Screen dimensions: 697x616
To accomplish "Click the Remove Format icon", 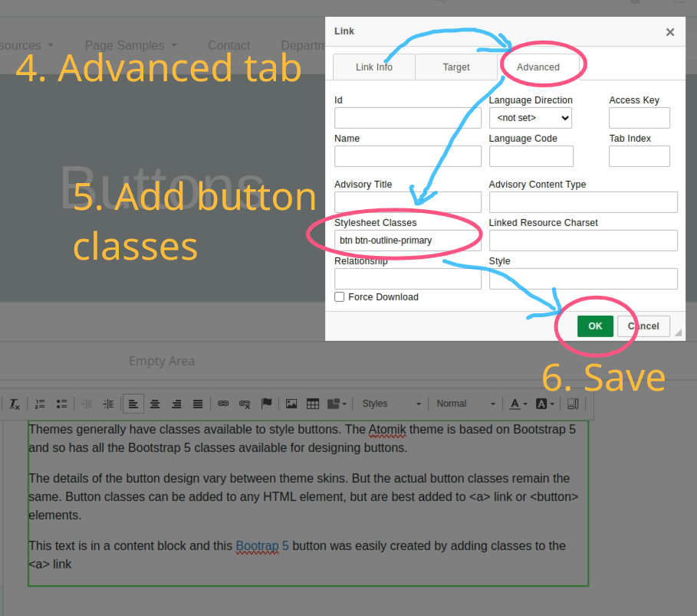I will coord(15,404).
